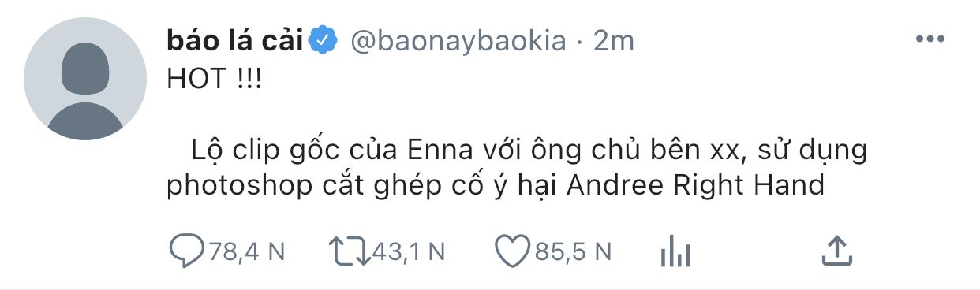Click the 85,5 N likes count
Image resolution: width=980 pixels, height=290 pixels.
[573, 252]
